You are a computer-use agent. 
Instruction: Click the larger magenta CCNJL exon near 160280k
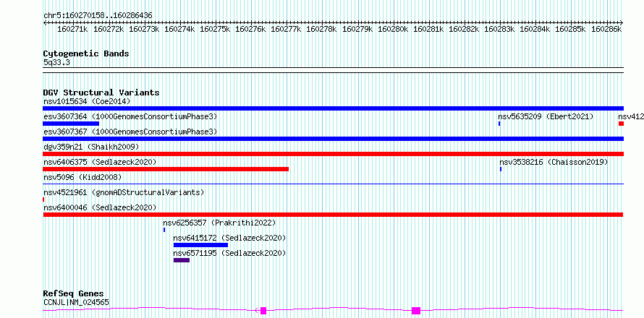click(416, 311)
